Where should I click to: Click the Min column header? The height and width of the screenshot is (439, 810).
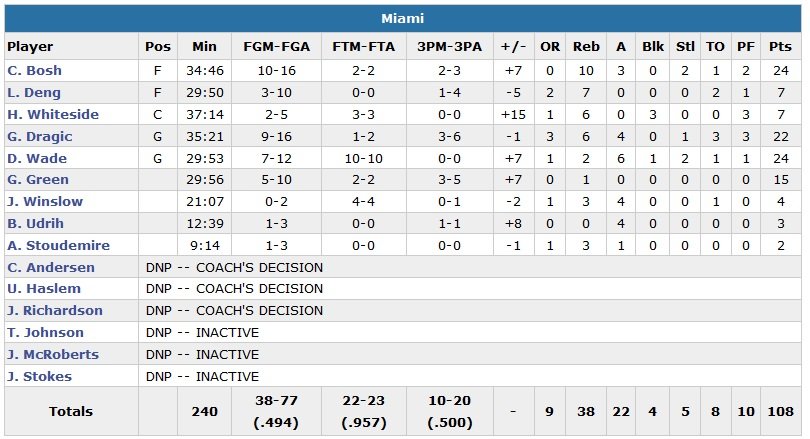(204, 46)
